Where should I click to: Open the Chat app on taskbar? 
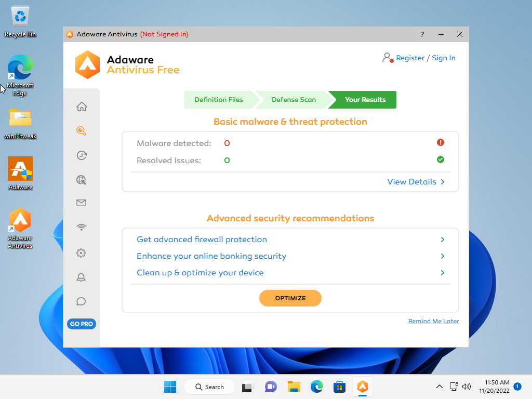tap(271, 387)
